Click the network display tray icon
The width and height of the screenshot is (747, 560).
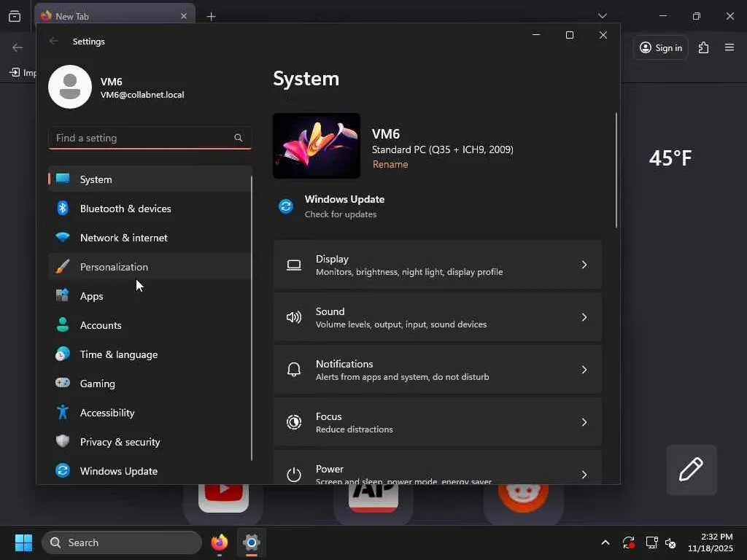point(651,542)
